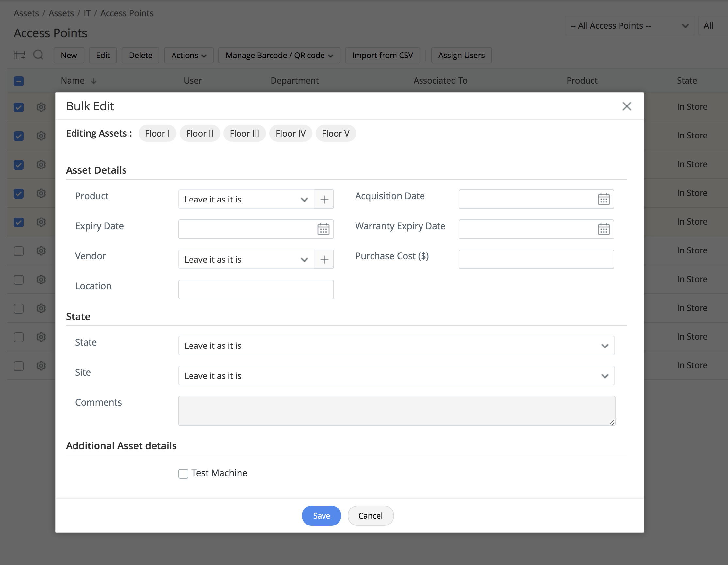Open the Acquisition Date calendar picker

pos(603,199)
